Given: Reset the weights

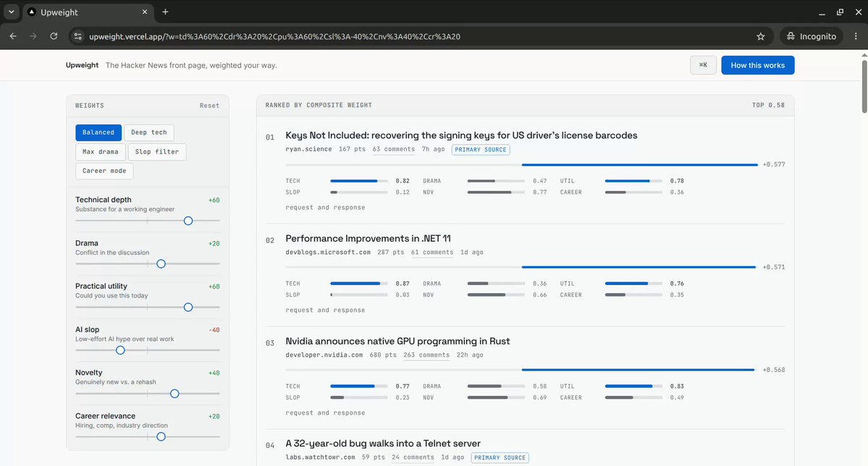Looking at the screenshot, I should (209, 106).
